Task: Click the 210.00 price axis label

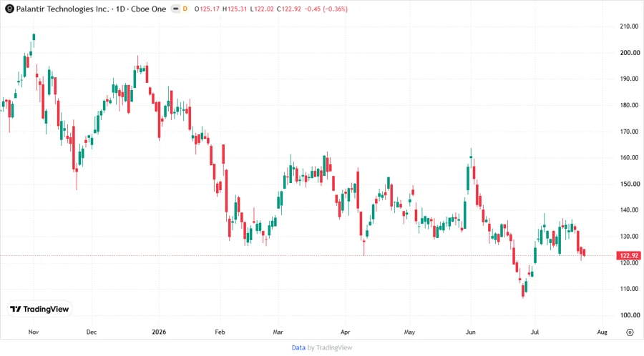Action: tap(630, 26)
